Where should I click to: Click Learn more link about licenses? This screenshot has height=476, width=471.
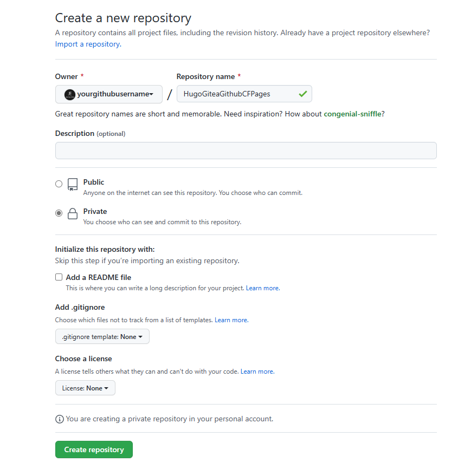point(257,371)
